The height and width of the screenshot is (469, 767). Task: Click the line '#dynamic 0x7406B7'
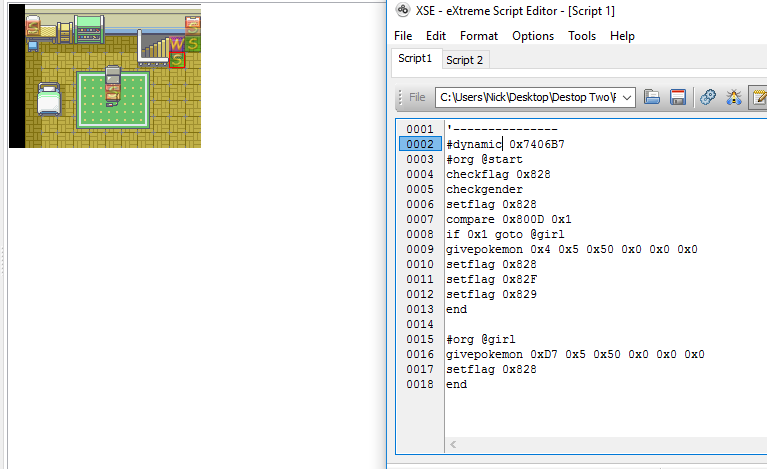pyautogui.click(x=505, y=144)
